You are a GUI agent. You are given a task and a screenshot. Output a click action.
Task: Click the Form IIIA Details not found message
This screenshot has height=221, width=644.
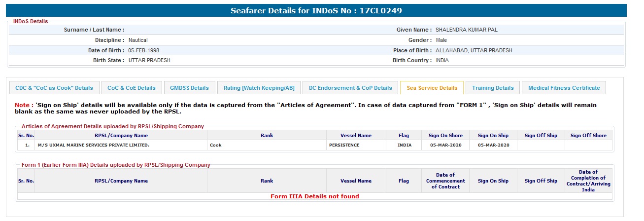point(315,196)
